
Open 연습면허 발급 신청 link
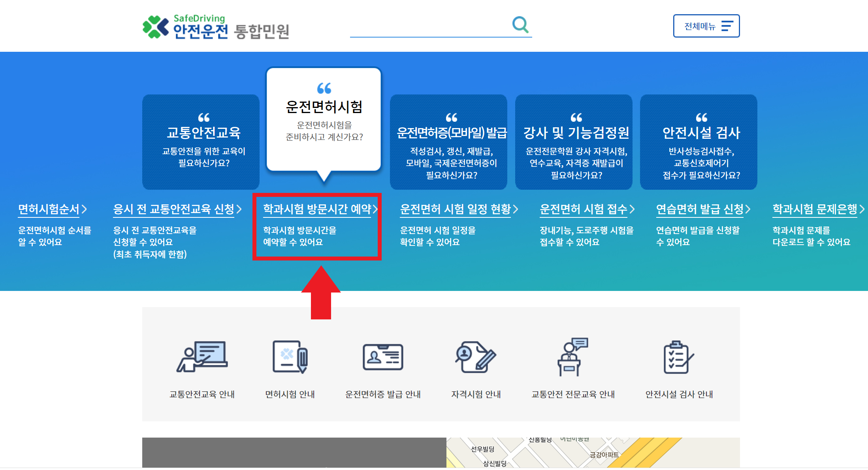pos(700,209)
